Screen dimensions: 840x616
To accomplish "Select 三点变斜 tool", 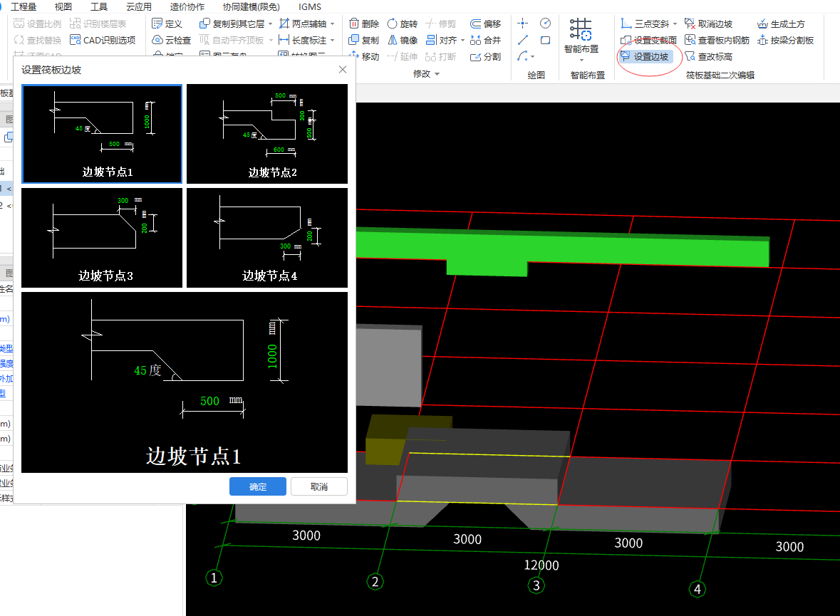I will [x=645, y=24].
